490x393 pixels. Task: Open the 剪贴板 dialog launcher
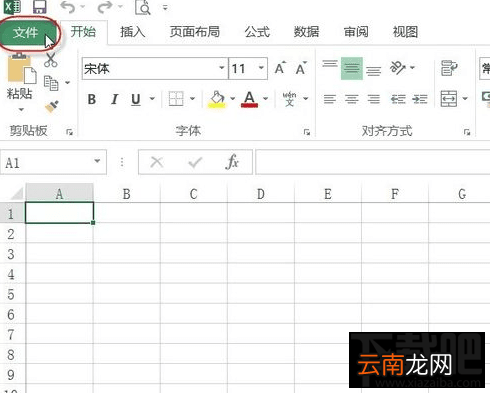(x=69, y=132)
